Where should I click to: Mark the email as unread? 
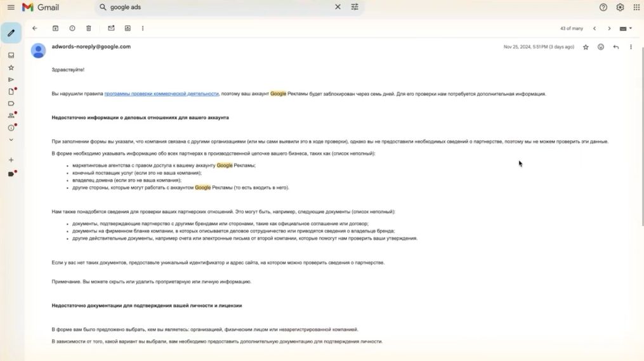[111, 29]
